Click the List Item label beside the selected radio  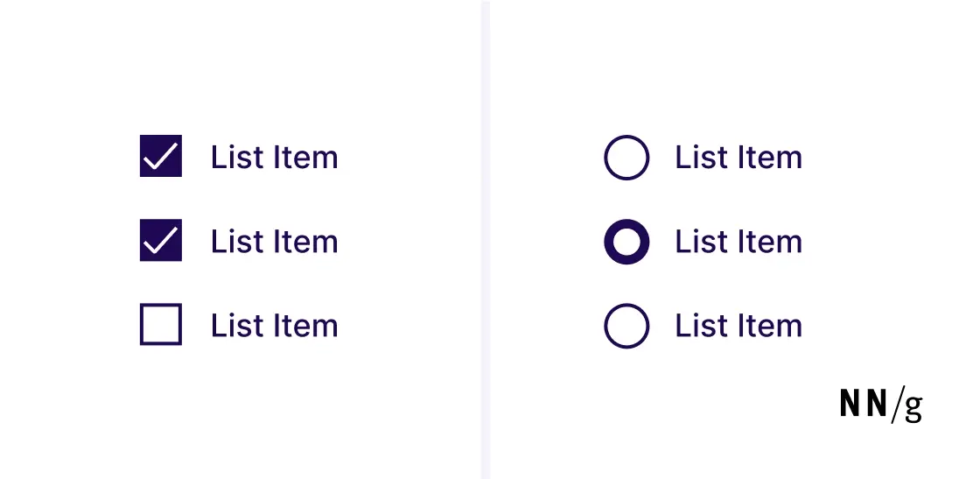coord(738,242)
